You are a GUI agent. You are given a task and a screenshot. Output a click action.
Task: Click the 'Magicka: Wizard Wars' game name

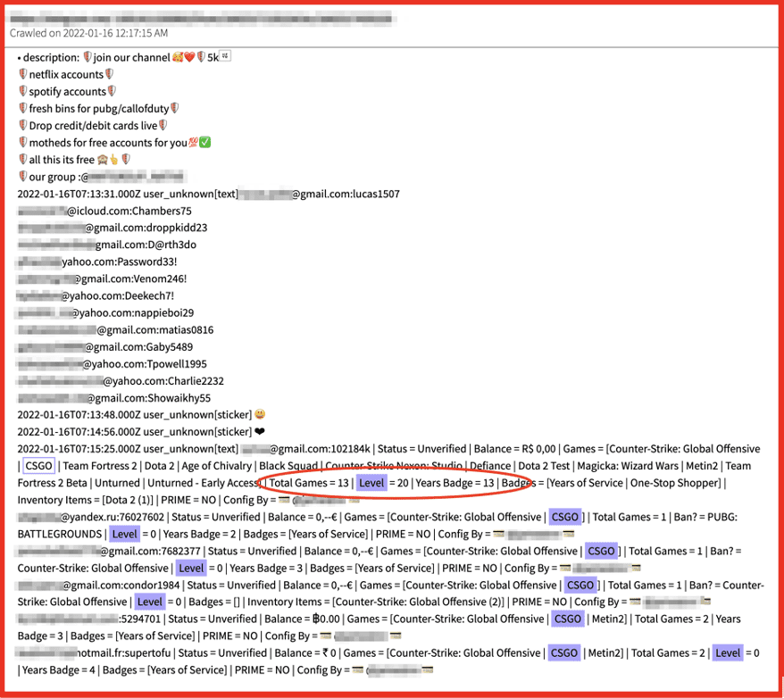(628, 466)
